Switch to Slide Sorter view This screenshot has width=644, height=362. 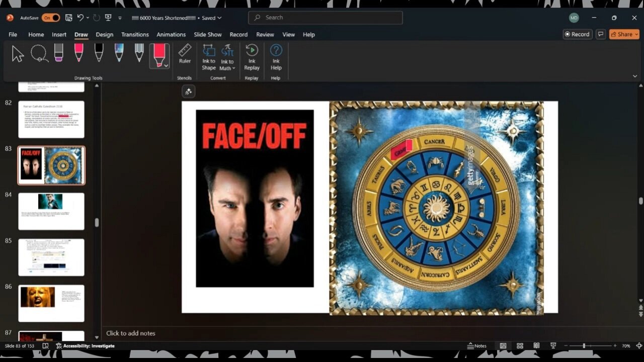520,346
